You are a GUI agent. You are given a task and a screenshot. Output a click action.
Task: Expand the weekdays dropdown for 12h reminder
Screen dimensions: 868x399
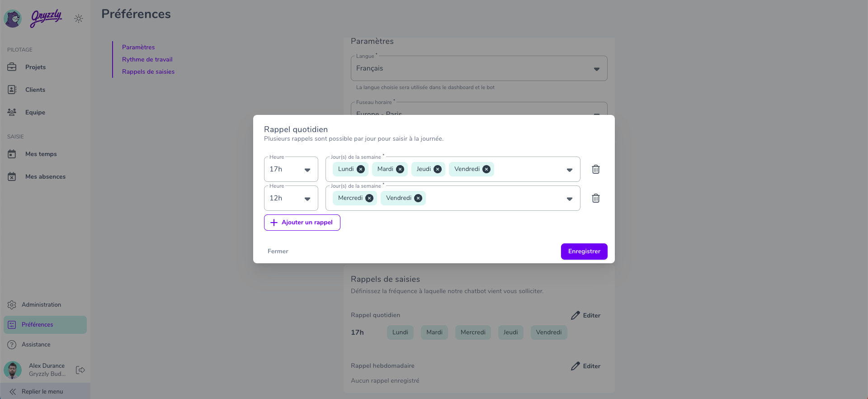pyautogui.click(x=569, y=199)
